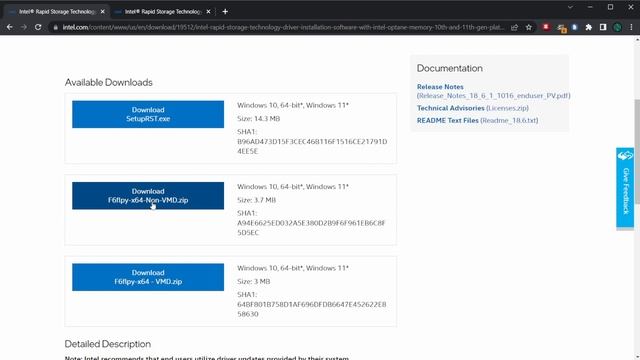Click the intel.com address bar URL
This screenshot has height=360, width=640.
283,27
